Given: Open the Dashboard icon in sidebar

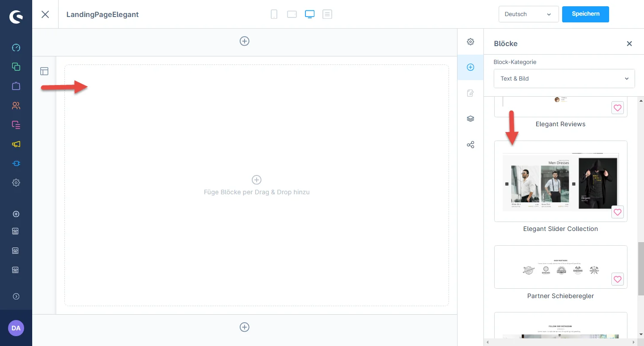Looking at the screenshot, I should (x=16, y=47).
